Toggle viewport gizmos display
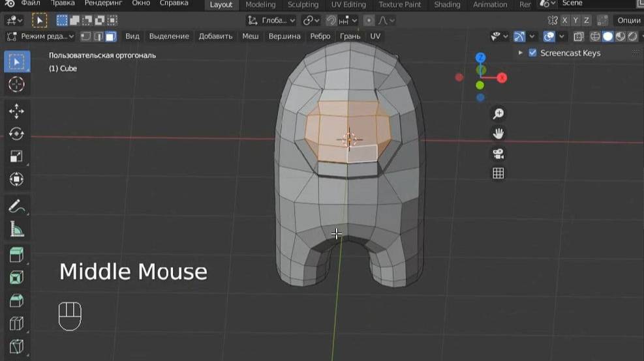This screenshot has width=644, height=361. (519, 36)
